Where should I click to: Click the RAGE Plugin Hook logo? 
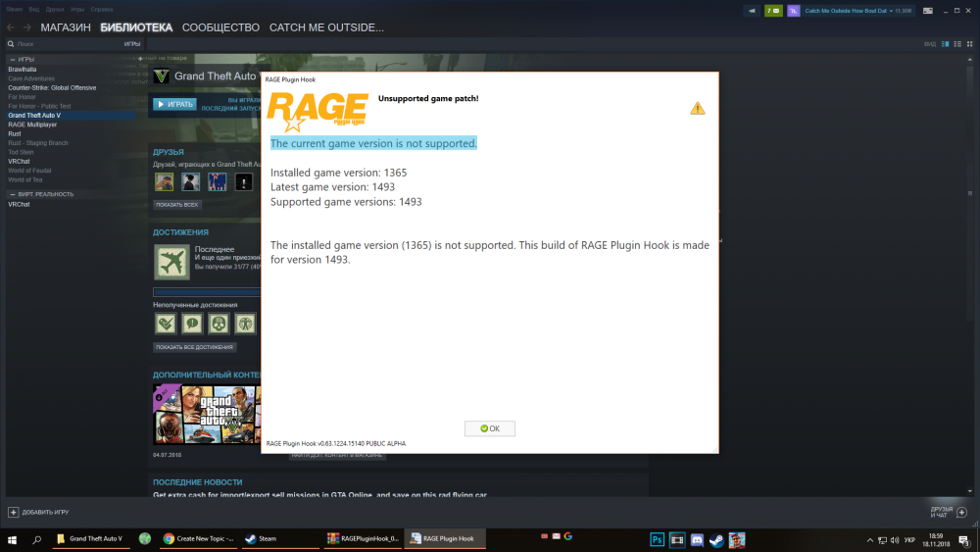pos(318,112)
